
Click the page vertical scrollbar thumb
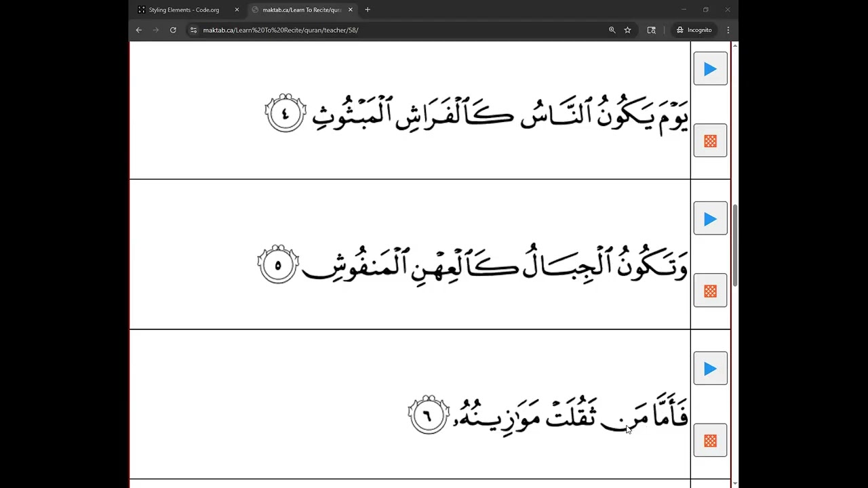[x=734, y=245]
